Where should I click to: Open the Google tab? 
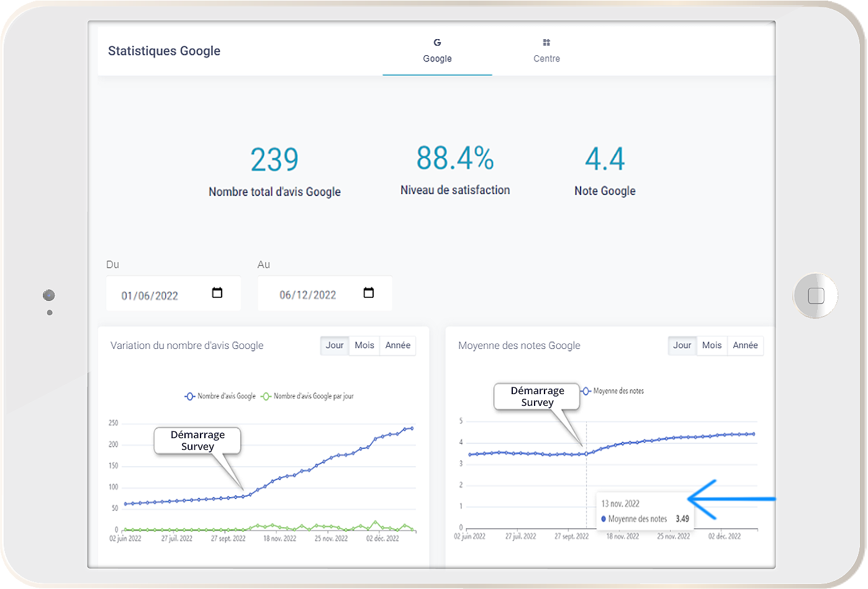tap(437, 51)
